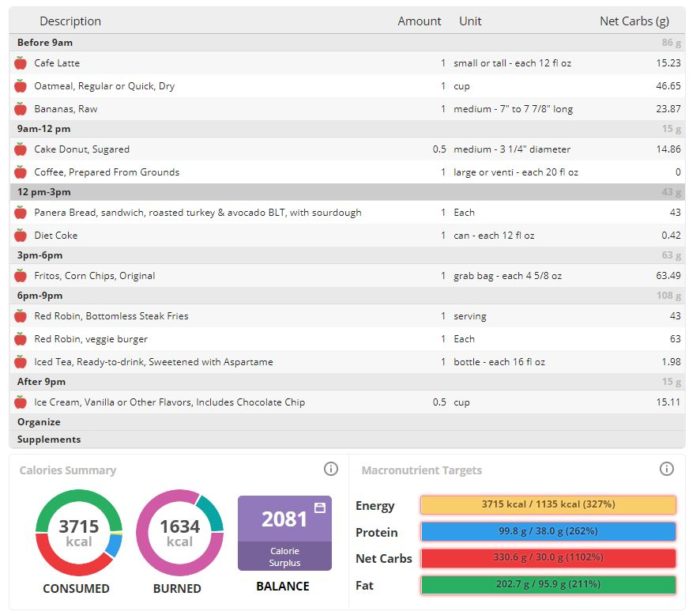
Task: Select the Ice Cream, Vanilla entry
Action: (347, 402)
